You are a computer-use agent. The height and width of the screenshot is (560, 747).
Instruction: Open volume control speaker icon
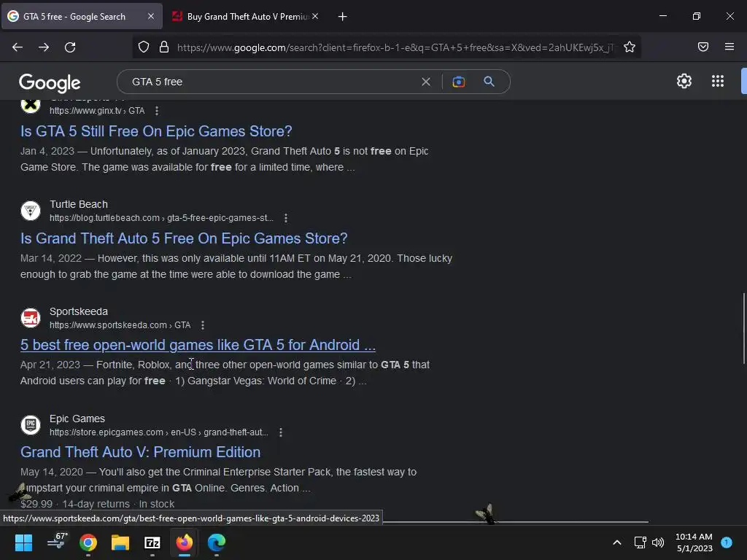click(x=658, y=542)
